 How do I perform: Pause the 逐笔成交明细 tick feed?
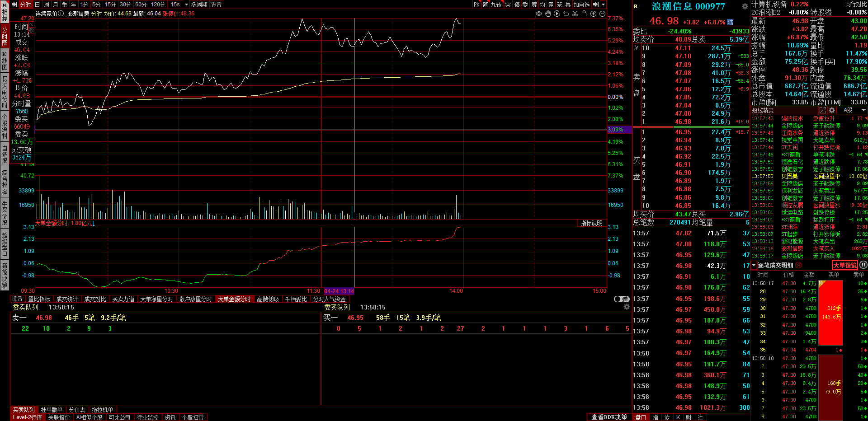[x=863, y=265]
